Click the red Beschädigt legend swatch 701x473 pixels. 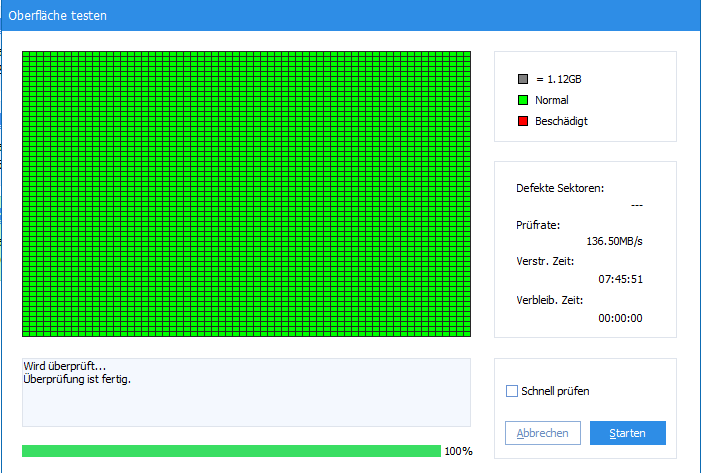[x=523, y=121]
